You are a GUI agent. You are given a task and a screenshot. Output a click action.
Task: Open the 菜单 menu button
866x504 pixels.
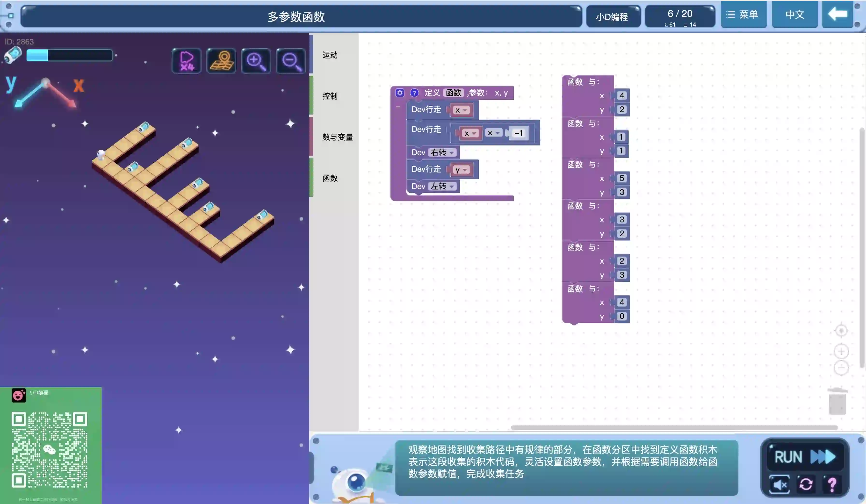[x=744, y=14]
